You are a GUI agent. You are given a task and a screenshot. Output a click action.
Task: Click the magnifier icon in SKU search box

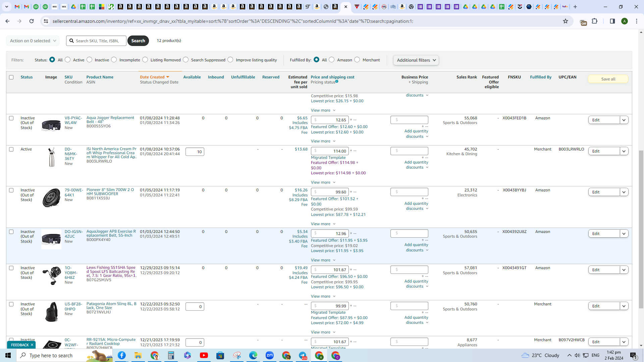point(71,41)
